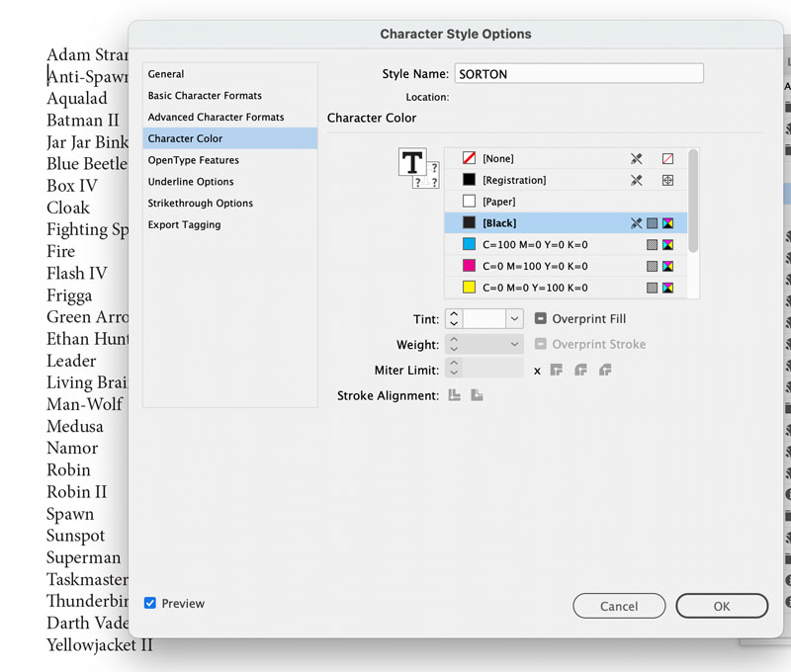The image size is (791, 672).
Task: Click the Tint stepper arrows
Action: pyautogui.click(x=454, y=318)
